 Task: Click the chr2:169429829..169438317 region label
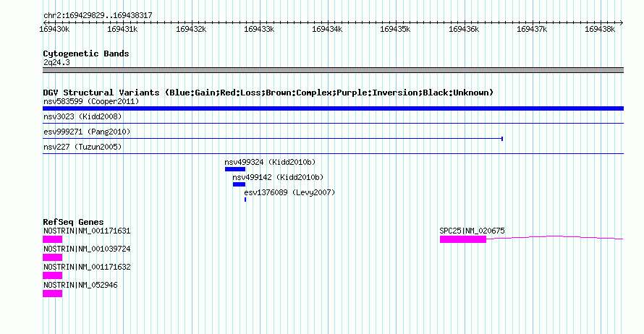tap(98, 15)
